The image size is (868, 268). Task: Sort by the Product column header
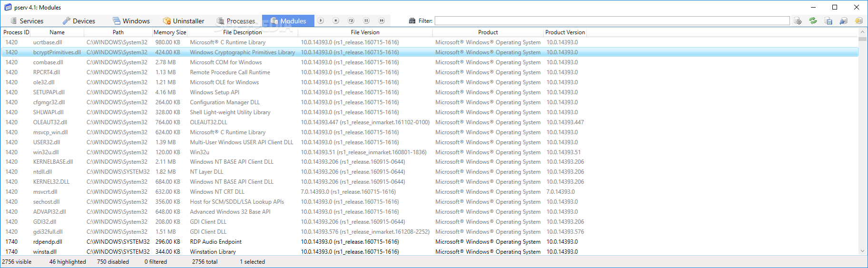488,32
